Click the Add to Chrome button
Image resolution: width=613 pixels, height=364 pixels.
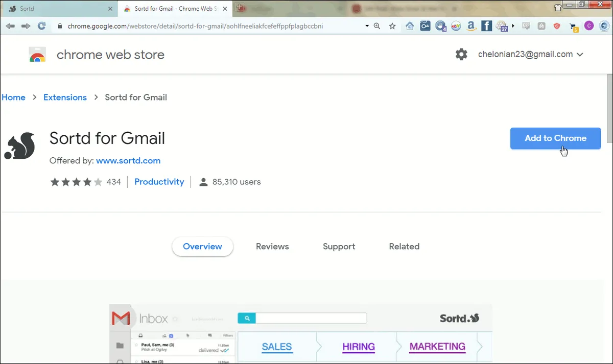tap(555, 138)
